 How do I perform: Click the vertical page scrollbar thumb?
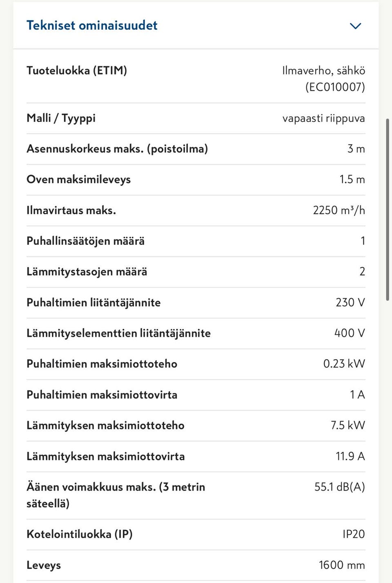tap(387, 209)
